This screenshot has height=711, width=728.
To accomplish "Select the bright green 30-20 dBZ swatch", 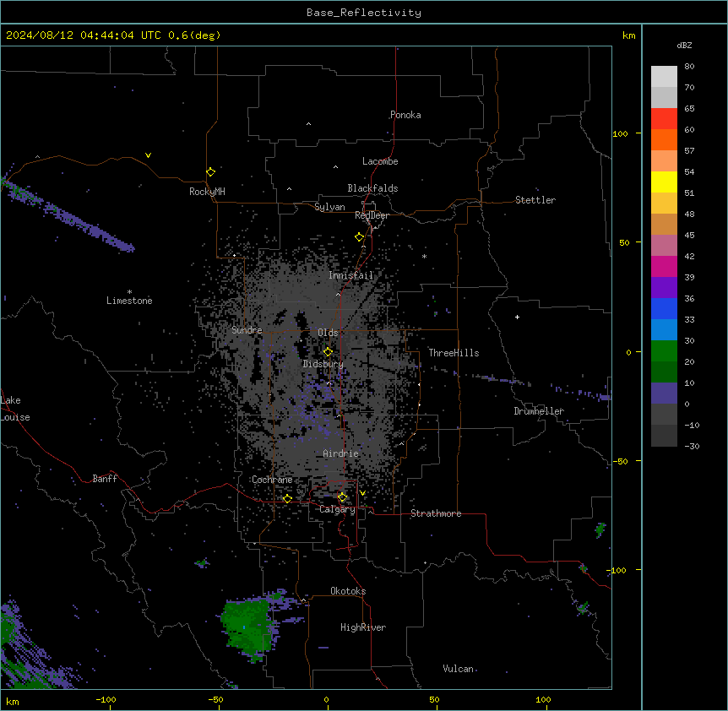I will [x=664, y=351].
